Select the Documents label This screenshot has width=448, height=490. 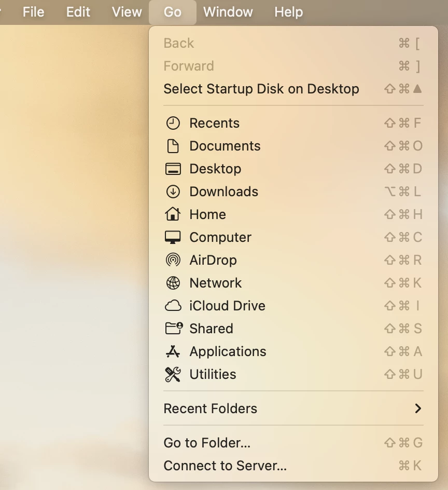coord(225,146)
